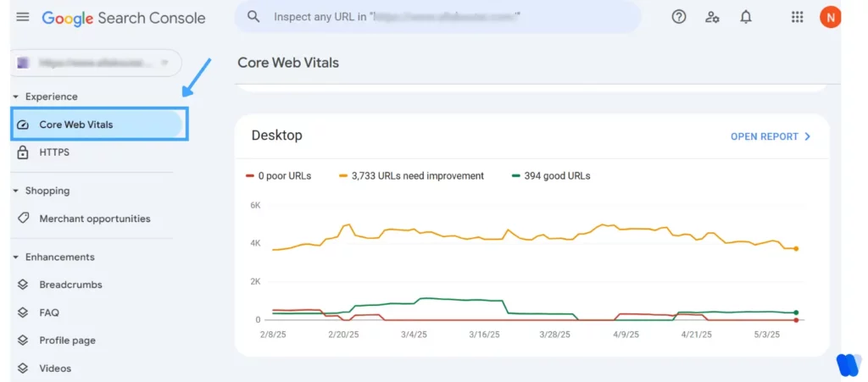Click the 3/4/25 axis date
The height and width of the screenshot is (382, 868).
[414, 335]
